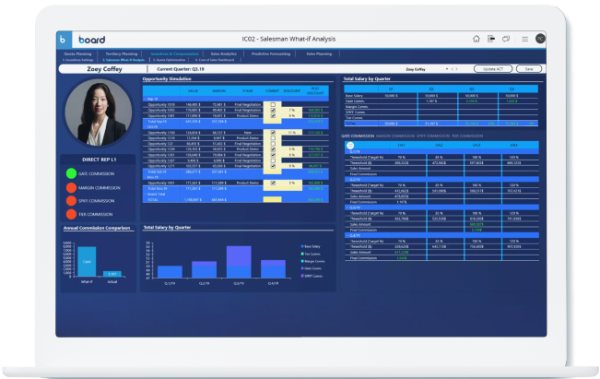
Task: Click the Update ACT button
Action: (x=493, y=69)
